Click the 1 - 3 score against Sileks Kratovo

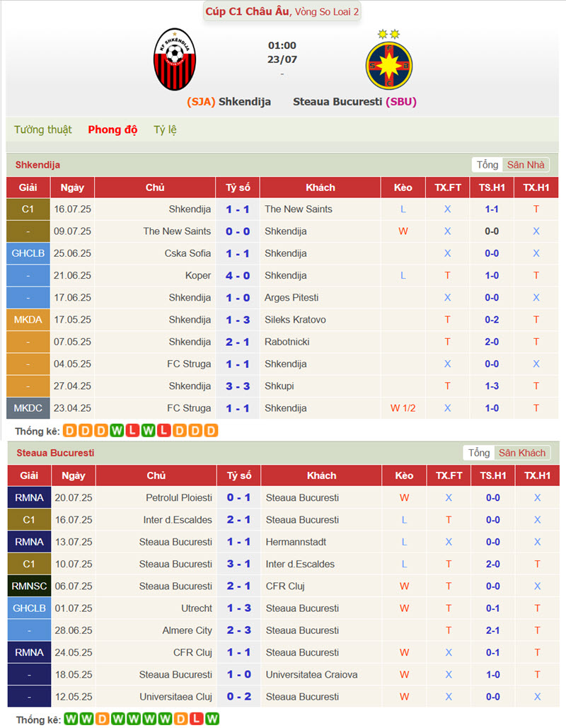[x=238, y=320]
